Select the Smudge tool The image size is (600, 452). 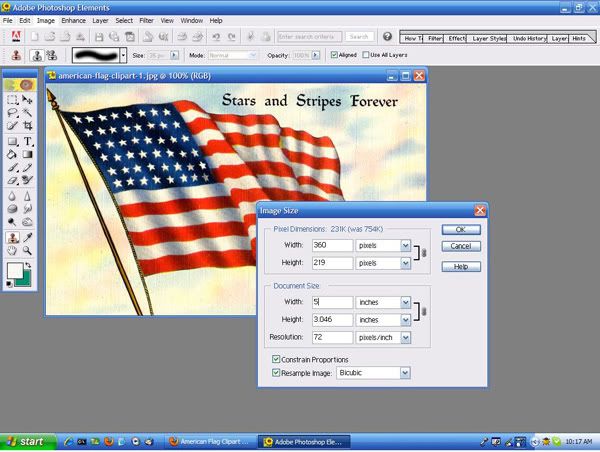tap(27, 209)
